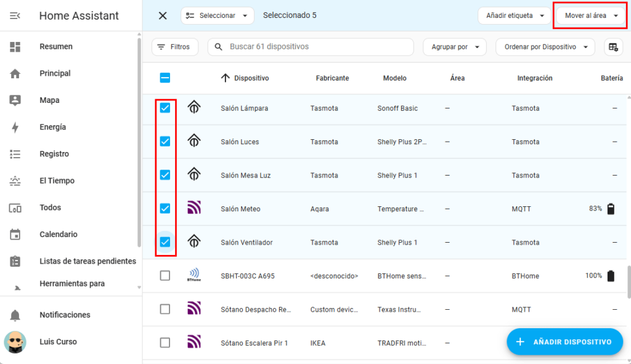Go to Listas de tareas pendientes
Image resolution: width=631 pixels, height=364 pixels.
coord(88,261)
